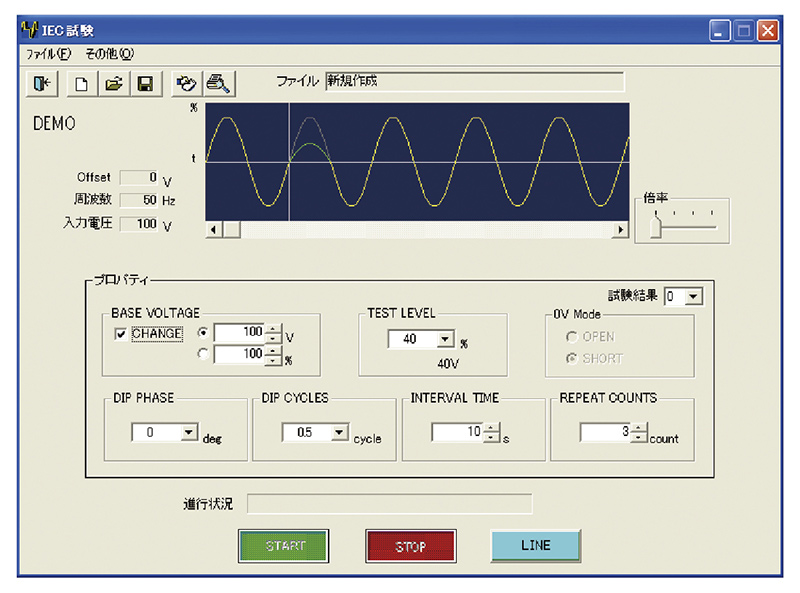Expand the DIP CYCLES dropdown
The width and height of the screenshot is (800, 593).
coord(339,432)
